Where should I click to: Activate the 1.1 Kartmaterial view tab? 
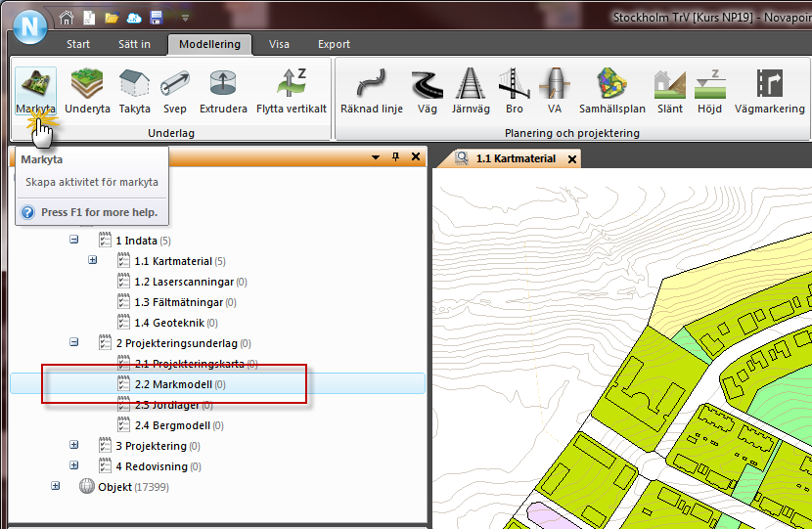click(x=516, y=159)
